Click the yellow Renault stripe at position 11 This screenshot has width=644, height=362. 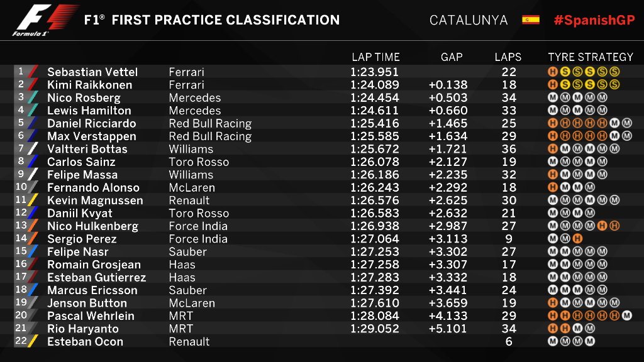coord(33,200)
